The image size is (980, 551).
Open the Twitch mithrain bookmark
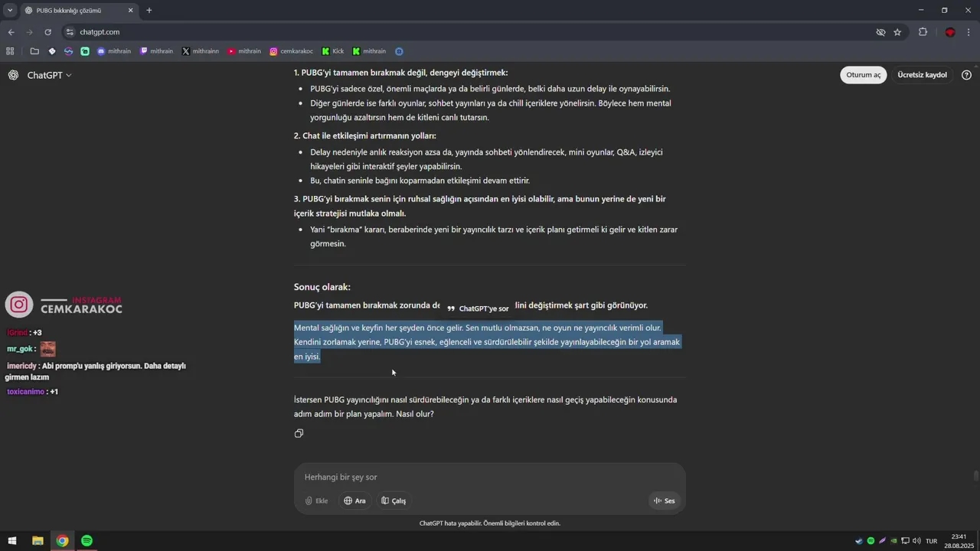tap(156, 51)
